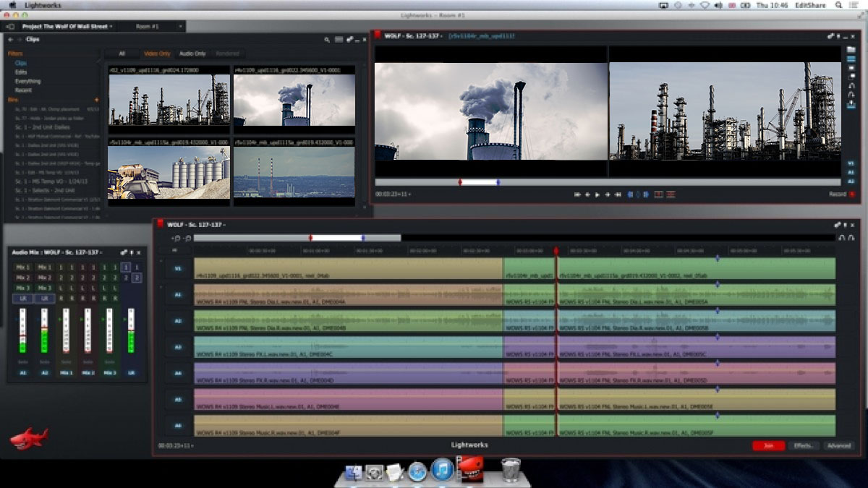Click the red timeline panel flag icon
Viewport: 868px width, 488px height.
(159, 225)
